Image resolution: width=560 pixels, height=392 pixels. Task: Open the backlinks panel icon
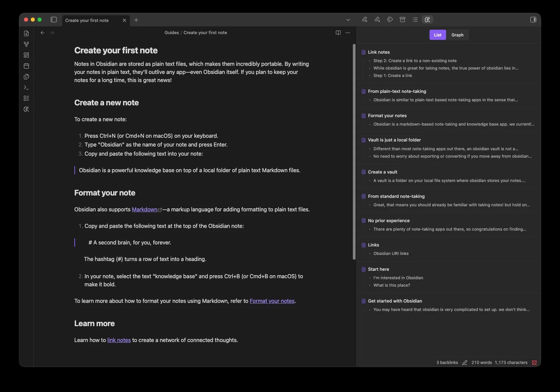(365, 20)
